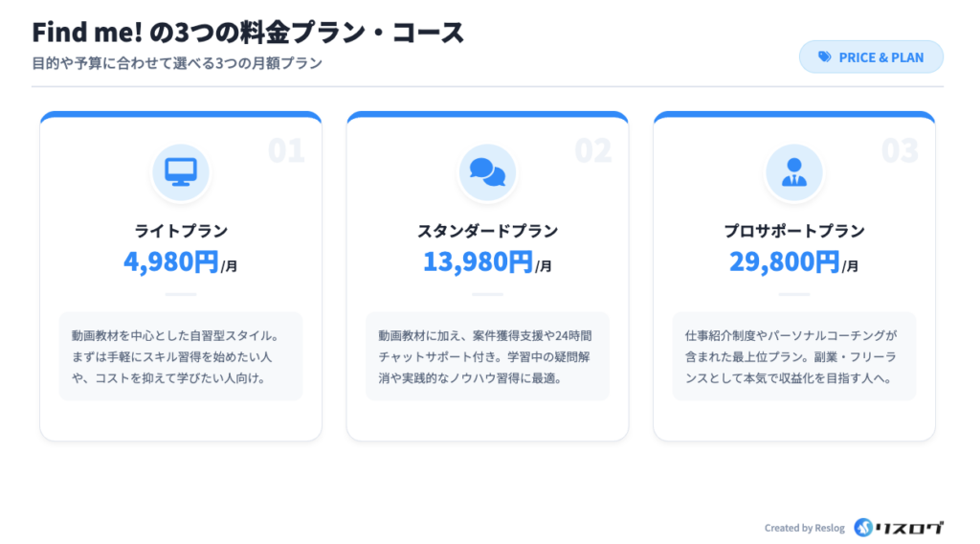Select the スタンダードプラン title

[x=487, y=231]
